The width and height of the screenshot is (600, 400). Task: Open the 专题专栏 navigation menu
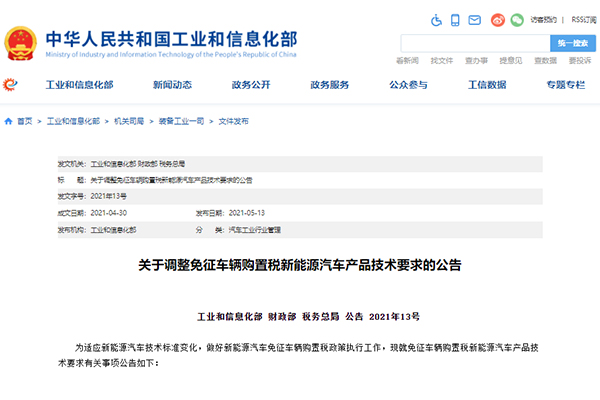(x=565, y=85)
